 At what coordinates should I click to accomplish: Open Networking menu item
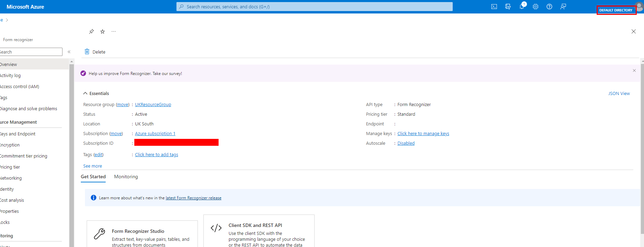click(35, 178)
